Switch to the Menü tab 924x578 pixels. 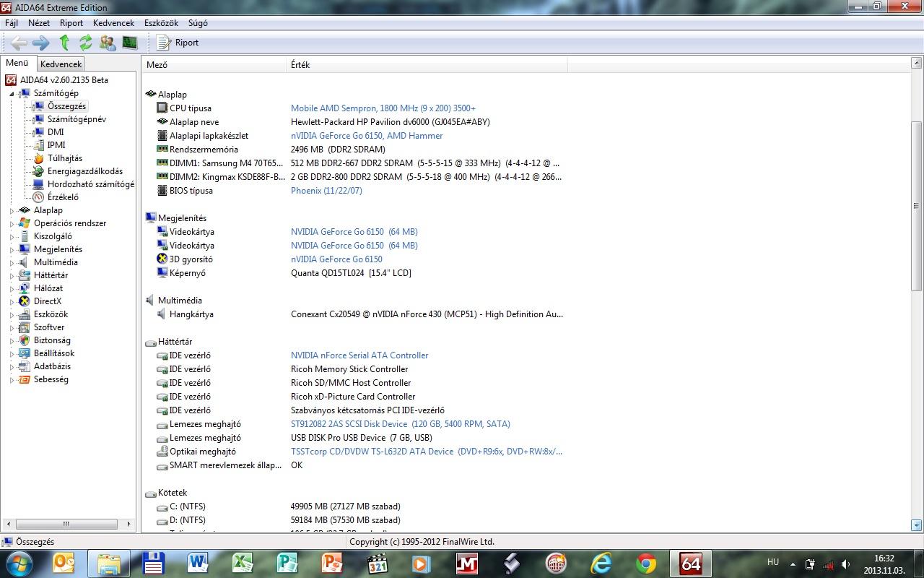coord(17,63)
